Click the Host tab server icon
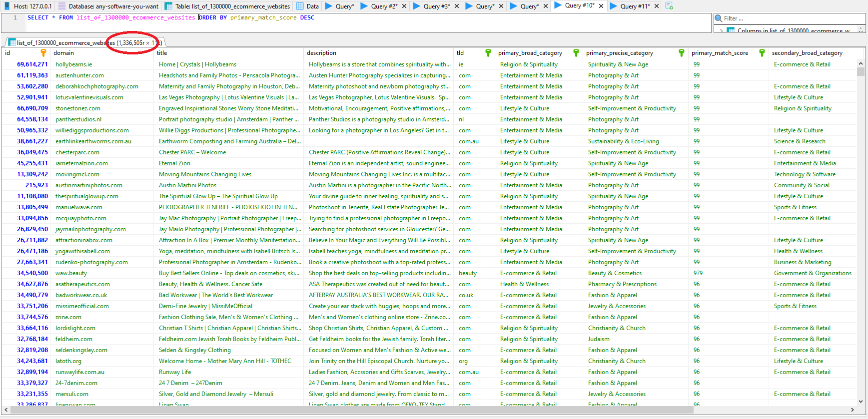This screenshot has width=868, height=419. pos(7,6)
